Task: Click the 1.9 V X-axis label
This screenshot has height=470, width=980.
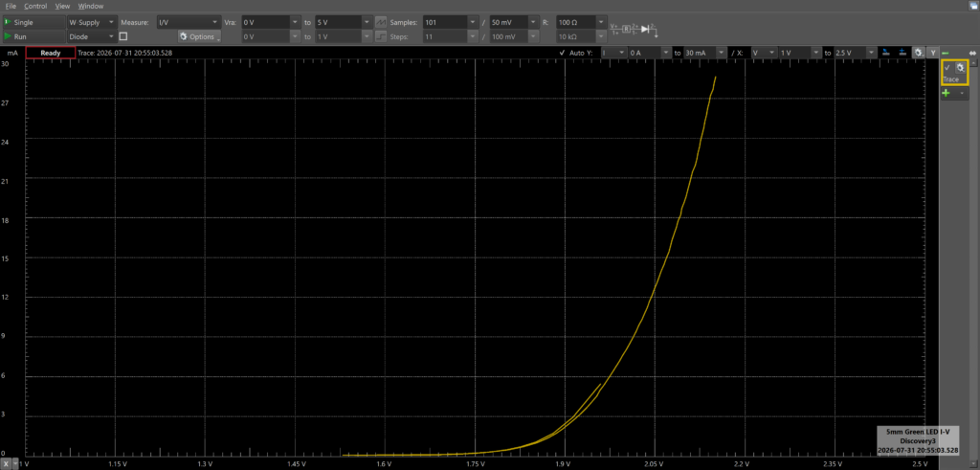Action: [565, 463]
